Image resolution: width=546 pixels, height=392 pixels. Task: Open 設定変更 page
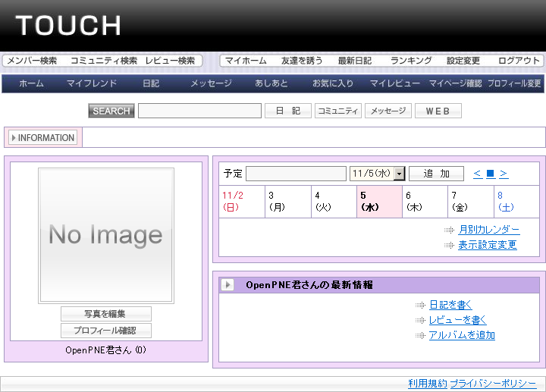click(463, 61)
